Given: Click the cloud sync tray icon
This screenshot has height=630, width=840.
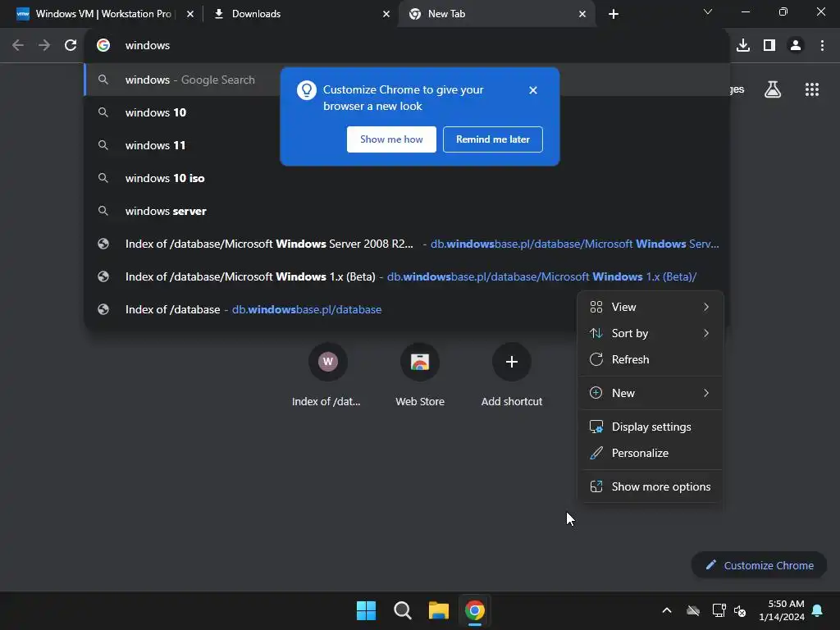Looking at the screenshot, I should (x=693, y=610).
